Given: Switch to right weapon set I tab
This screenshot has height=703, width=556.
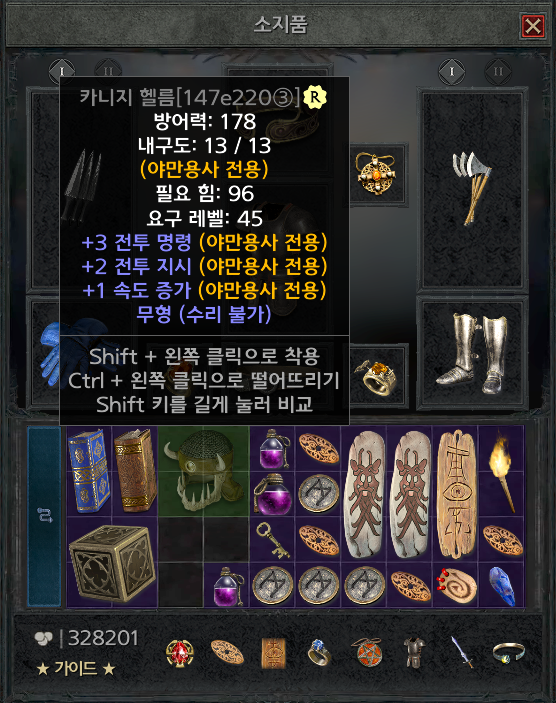Looking at the screenshot, I should [452, 72].
